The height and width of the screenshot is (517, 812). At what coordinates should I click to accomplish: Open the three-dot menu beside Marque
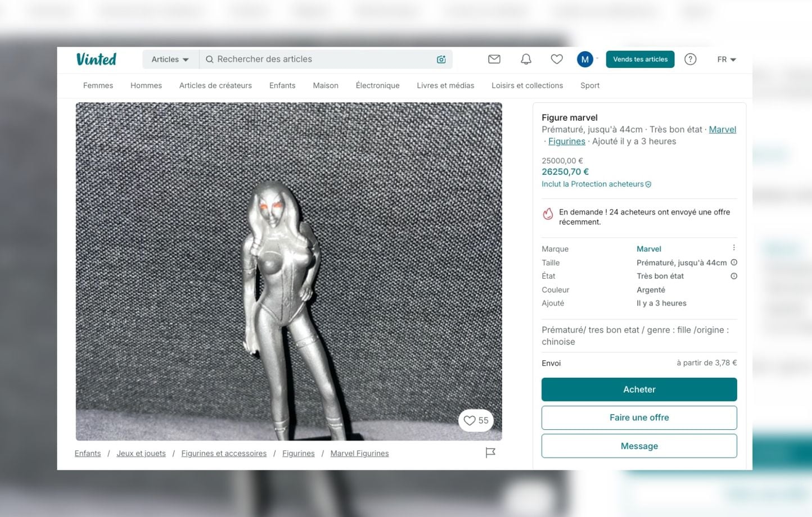click(x=734, y=248)
